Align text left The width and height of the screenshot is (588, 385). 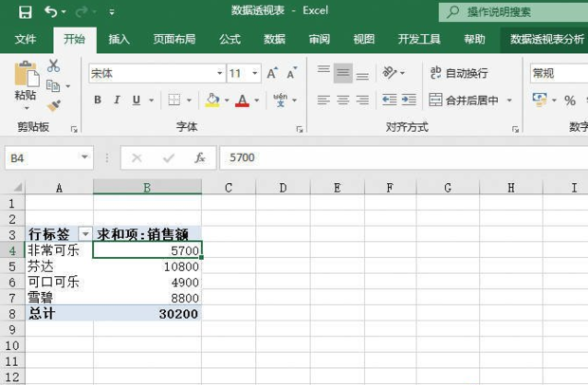click(323, 100)
